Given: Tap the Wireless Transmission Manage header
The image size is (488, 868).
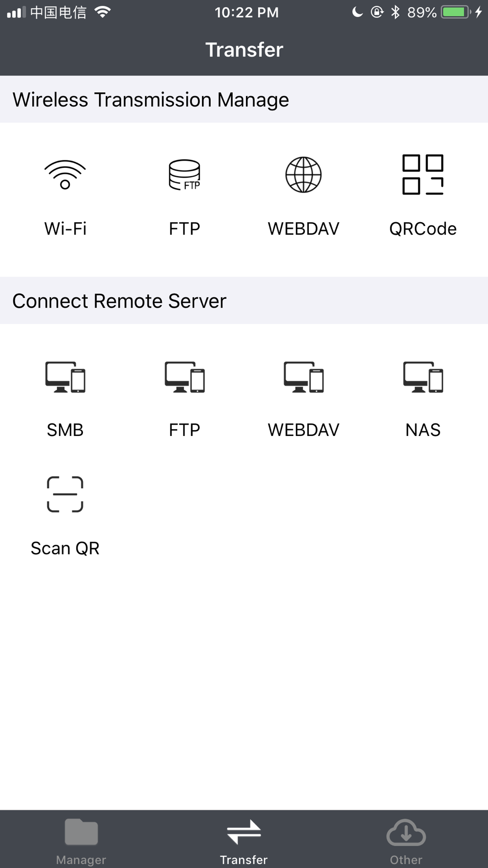Looking at the screenshot, I should (x=151, y=100).
